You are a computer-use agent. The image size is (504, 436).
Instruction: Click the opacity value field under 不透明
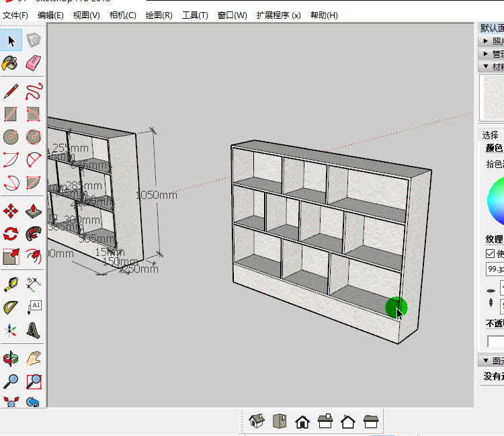pyautogui.click(x=496, y=341)
